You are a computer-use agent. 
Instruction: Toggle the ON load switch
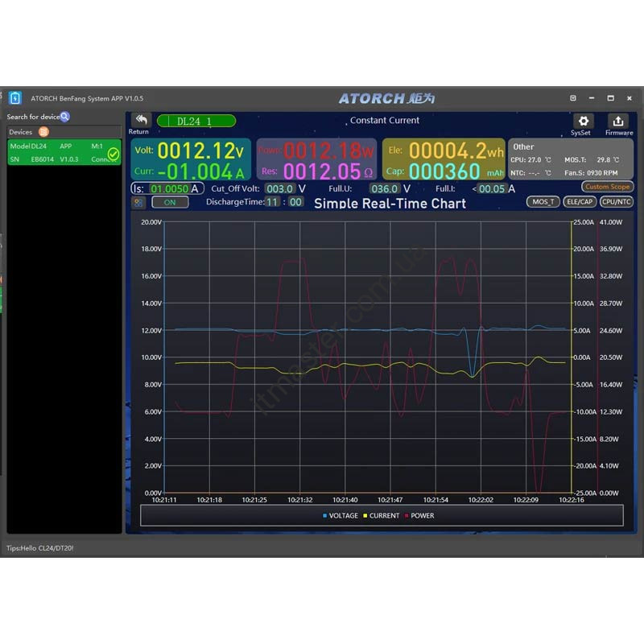pos(170,202)
